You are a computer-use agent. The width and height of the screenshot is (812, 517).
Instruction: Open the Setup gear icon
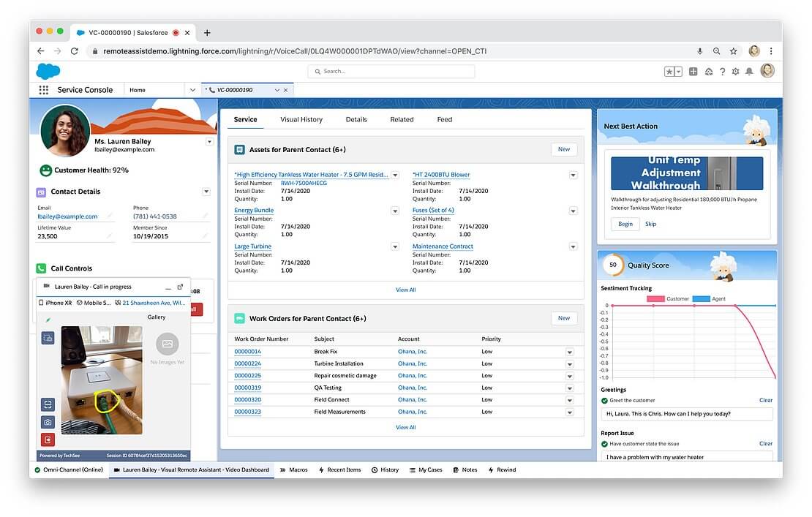coord(735,72)
